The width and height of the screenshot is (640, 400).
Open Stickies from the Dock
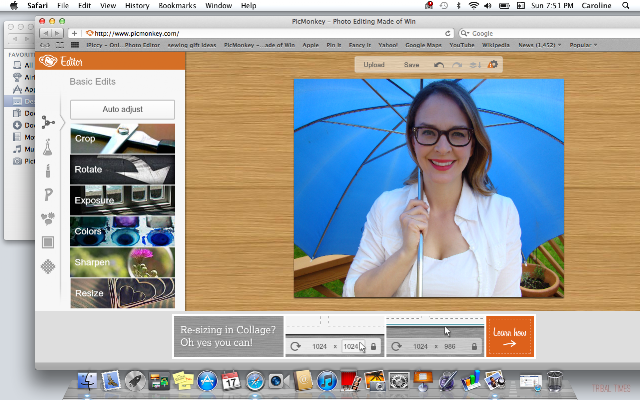pyautogui.click(x=183, y=380)
